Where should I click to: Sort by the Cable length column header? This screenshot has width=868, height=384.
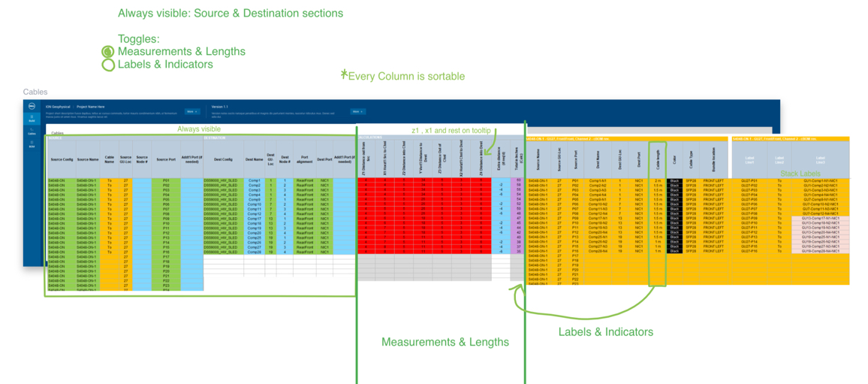658,159
